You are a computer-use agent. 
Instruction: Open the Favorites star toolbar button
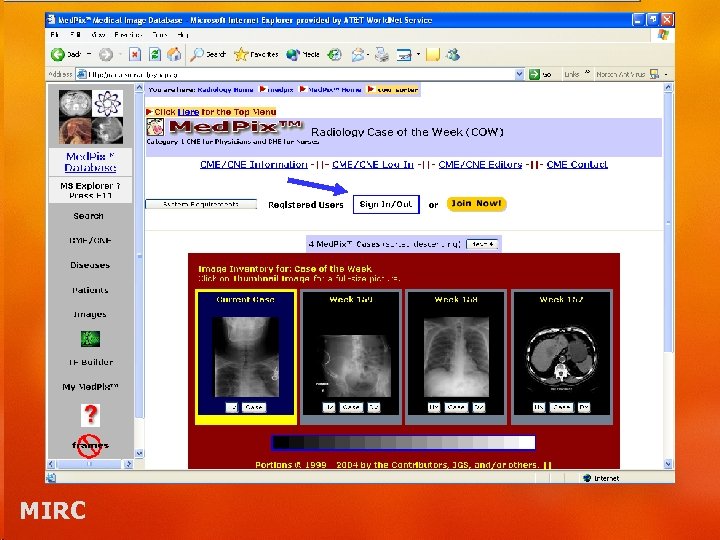pyautogui.click(x=256, y=55)
